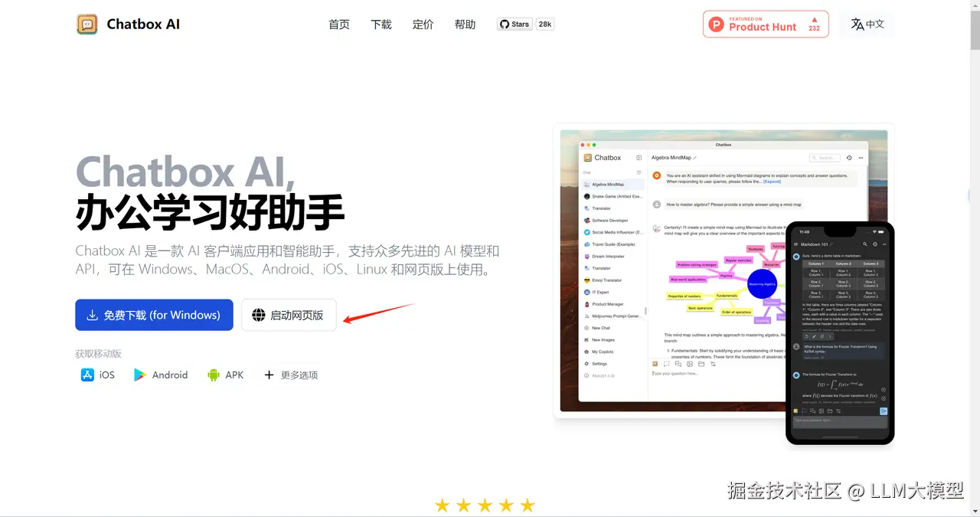
Task: Click the image attach icon in desktop input toolbar
Action: pyautogui.click(x=690, y=364)
